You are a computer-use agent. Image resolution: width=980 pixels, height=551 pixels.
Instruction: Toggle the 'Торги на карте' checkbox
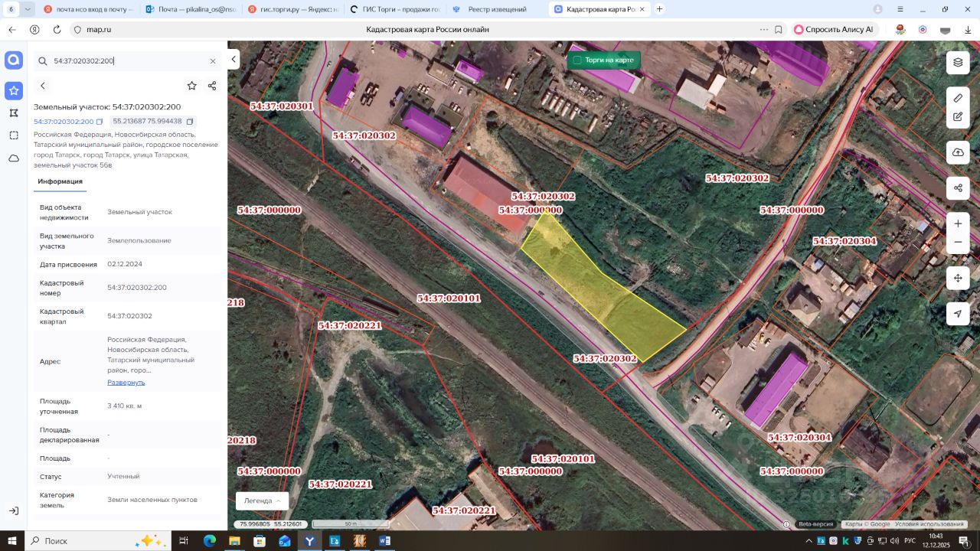pos(577,60)
